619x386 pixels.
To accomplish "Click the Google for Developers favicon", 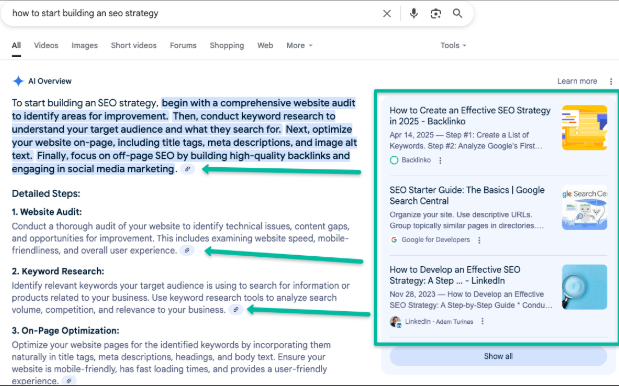I will 394,240.
